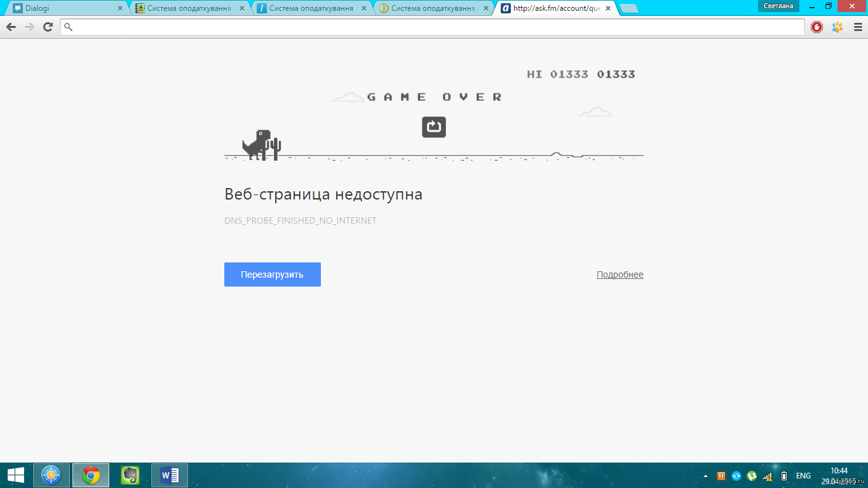Click the ask.fm tab favicon
This screenshot has height=488, width=868.
coord(506,8)
